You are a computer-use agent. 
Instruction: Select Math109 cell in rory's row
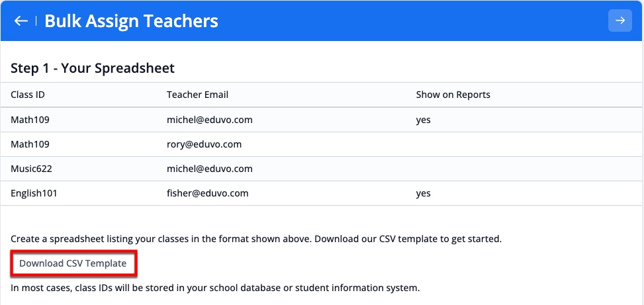[x=30, y=144]
